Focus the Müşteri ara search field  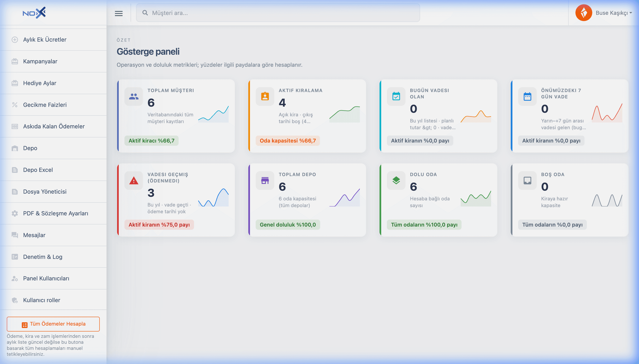tap(278, 13)
